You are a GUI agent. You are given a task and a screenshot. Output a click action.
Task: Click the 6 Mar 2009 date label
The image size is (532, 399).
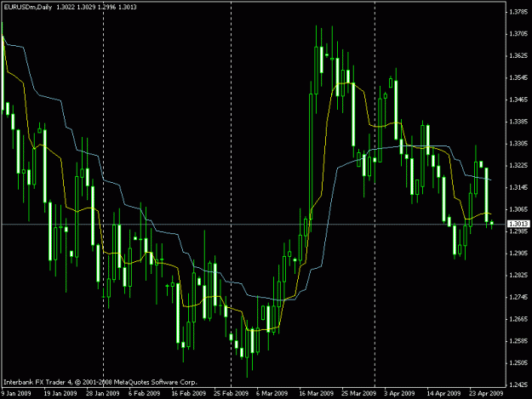272,393
